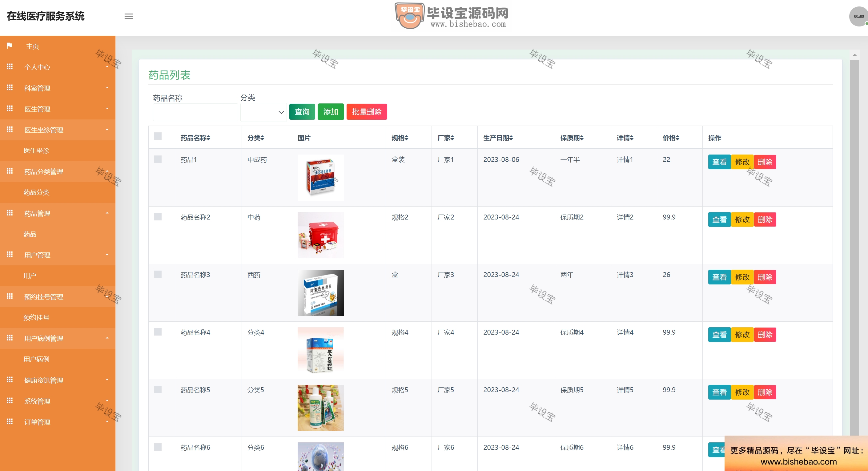Click the grid icon beside 系统管理
This screenshot has height=471, width=868.
click(10, 401)
